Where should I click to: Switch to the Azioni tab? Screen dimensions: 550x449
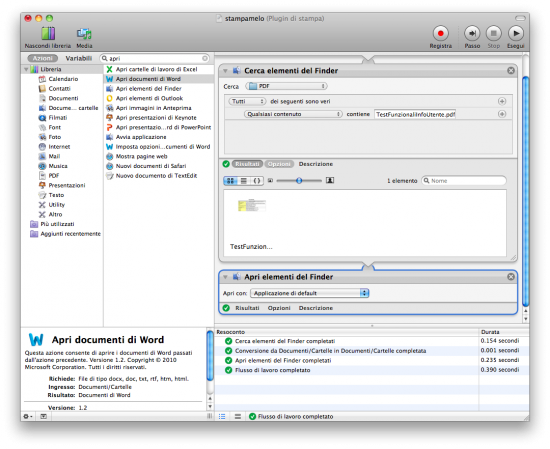42,58
